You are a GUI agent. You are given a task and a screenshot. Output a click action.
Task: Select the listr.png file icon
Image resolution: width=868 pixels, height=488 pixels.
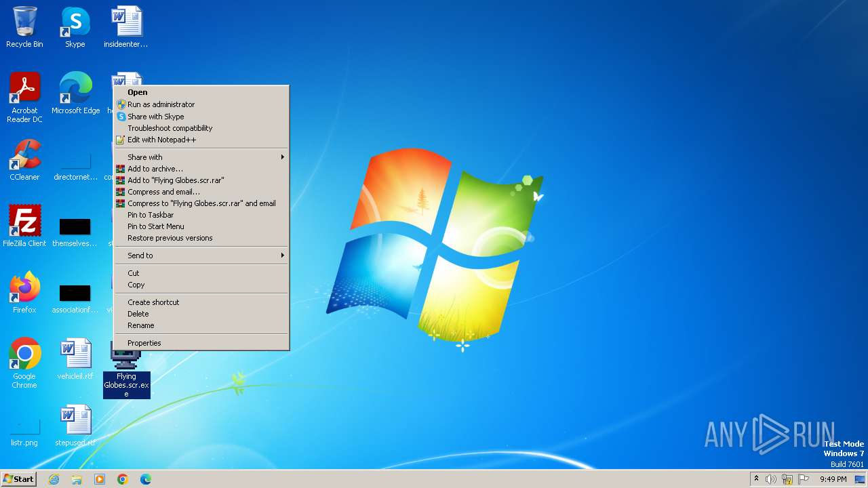pos(24,432)
